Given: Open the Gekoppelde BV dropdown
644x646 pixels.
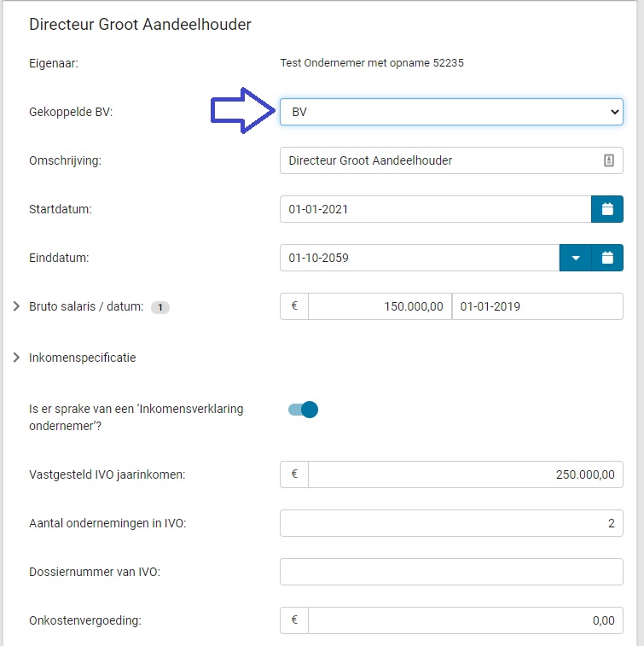Looking at the screenshot, I should click(x=451, y=112).
